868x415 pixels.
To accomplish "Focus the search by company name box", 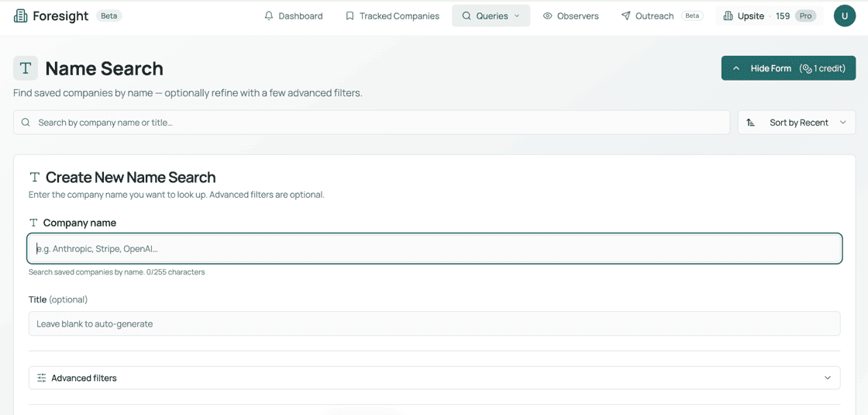I will 371,123.
